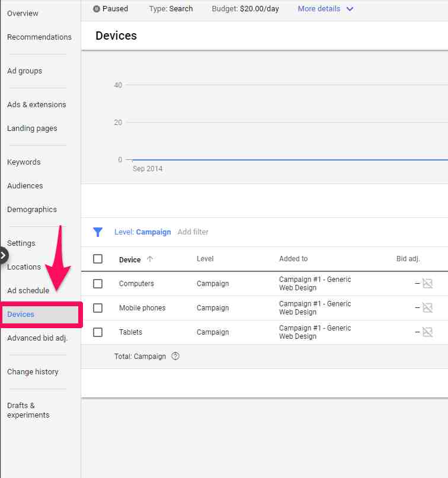Click the help icon beside Total: Campaign

(175, 357)
